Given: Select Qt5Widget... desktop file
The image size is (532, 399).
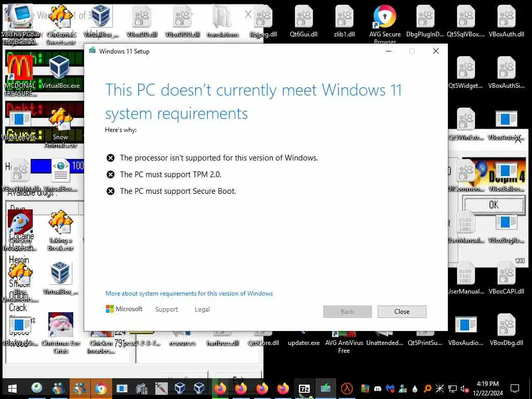Looking at the screenshot, I should coord(465,73).
